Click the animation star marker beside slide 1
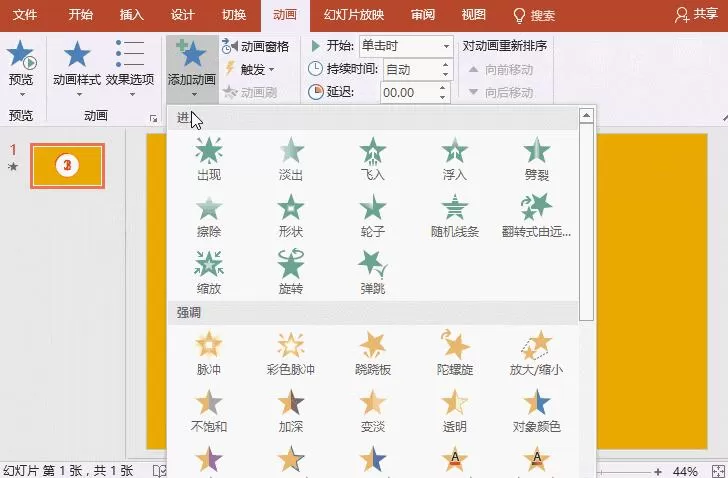 (x=13, y=166)
